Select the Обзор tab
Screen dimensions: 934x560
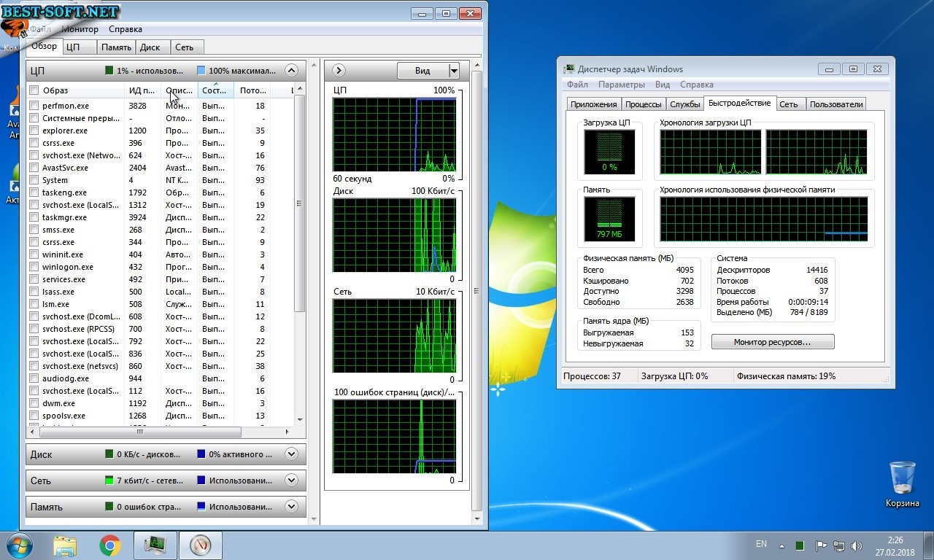coord(44,46)
